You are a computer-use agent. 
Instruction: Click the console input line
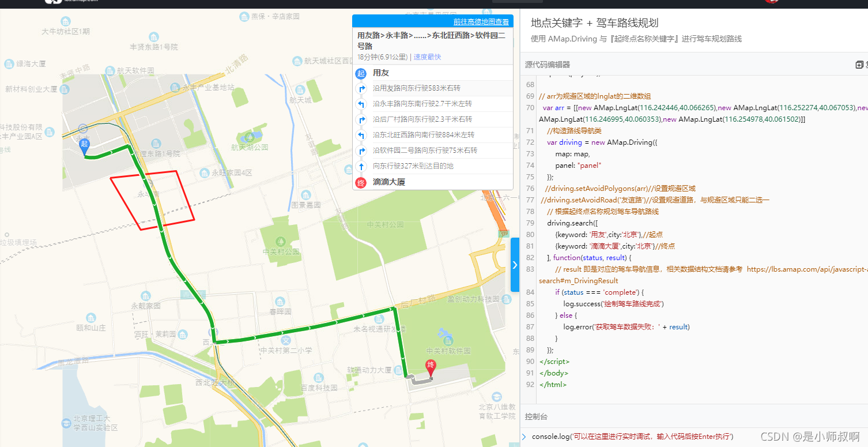632,437
